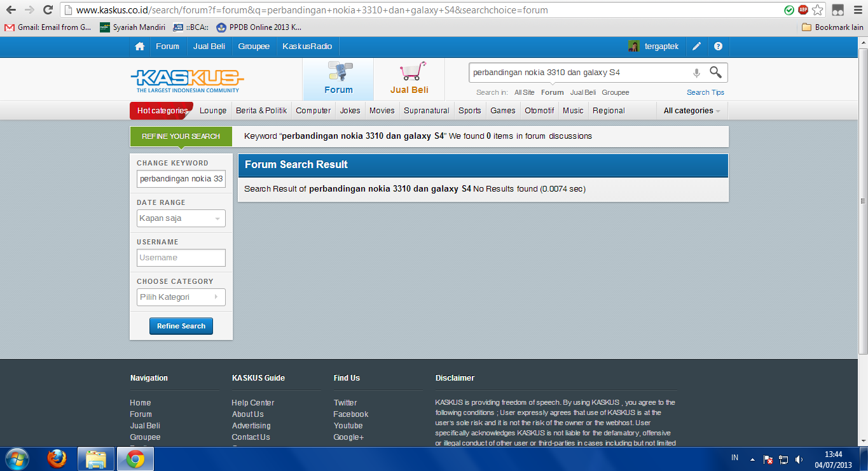Open Berita & Politik category

(261, 111)
